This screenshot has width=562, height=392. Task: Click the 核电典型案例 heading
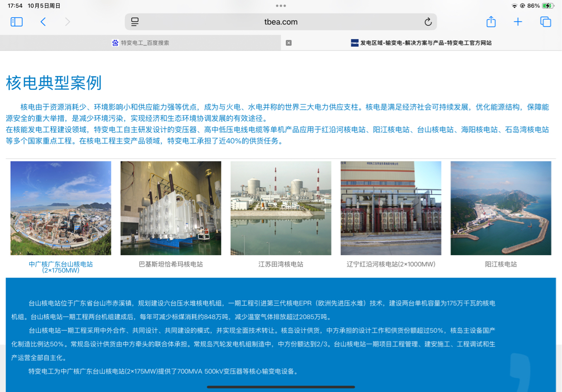[x=54, y=83]
